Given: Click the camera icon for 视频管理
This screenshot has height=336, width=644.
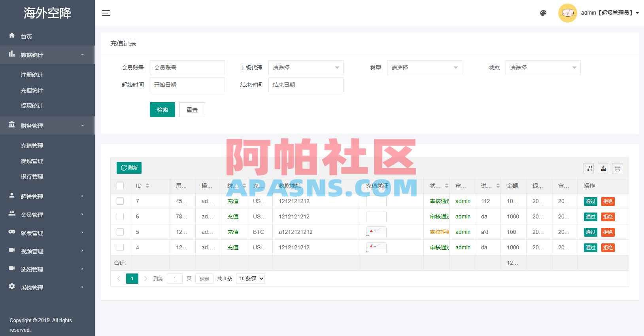Looking at the screenshot, I should (x=12, y=250).
